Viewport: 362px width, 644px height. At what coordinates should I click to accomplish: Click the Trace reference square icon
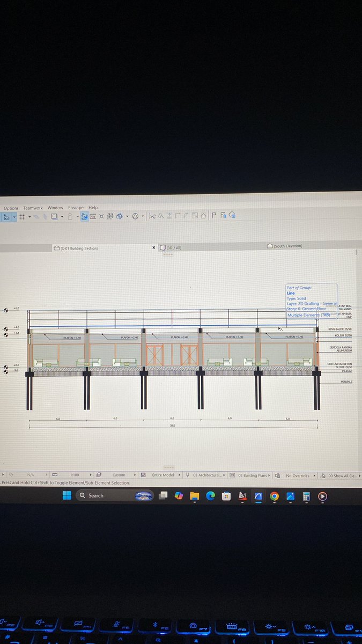tap(54, 216)
